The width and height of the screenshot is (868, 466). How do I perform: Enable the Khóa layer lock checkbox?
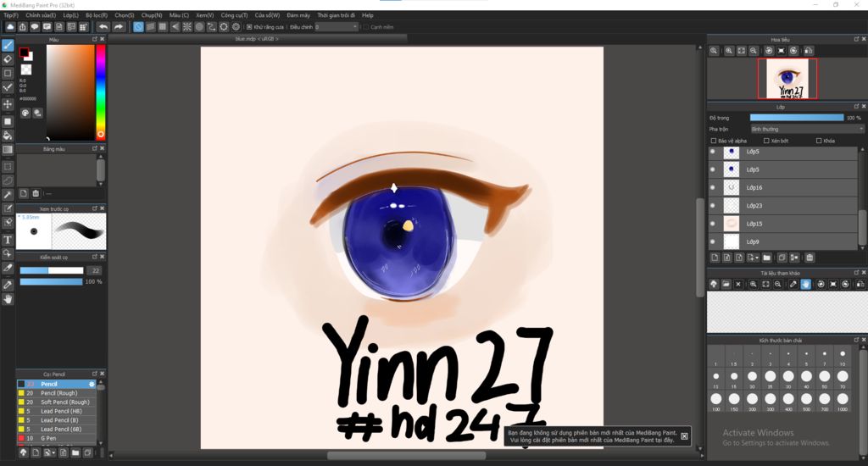[819, 141]
